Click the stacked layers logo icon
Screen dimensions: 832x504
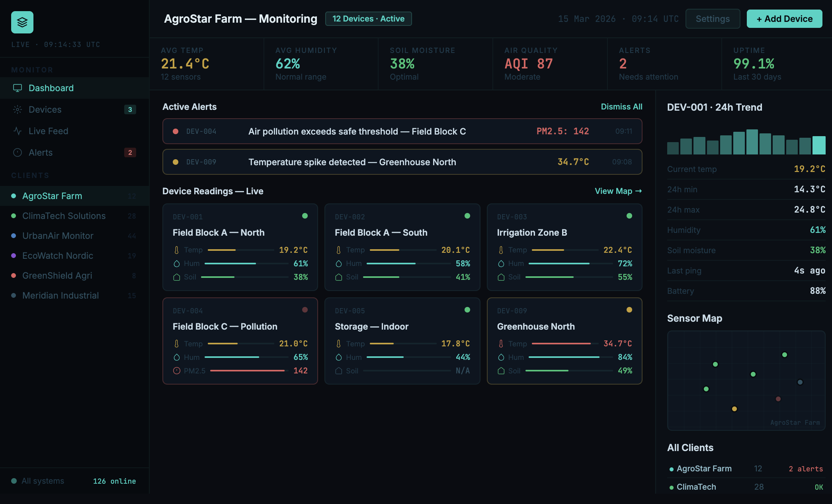(22, 22)
